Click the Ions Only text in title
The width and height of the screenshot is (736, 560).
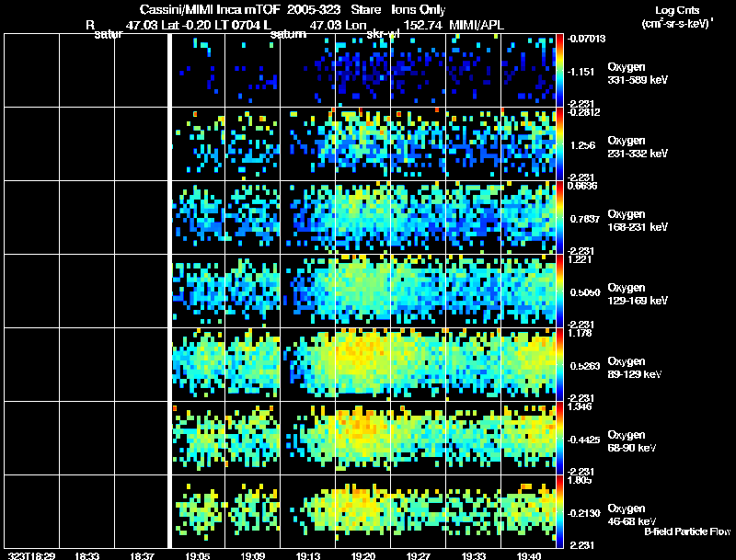point(419,9)
